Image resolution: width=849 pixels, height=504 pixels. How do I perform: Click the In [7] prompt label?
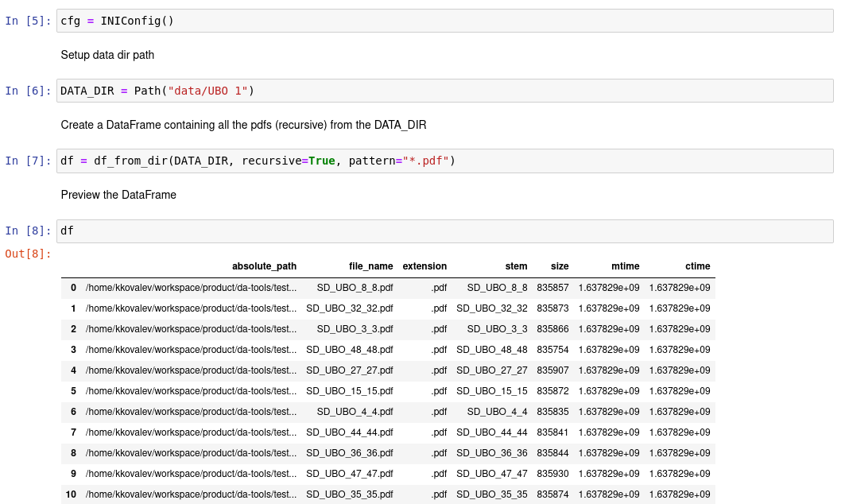(28, 161)
